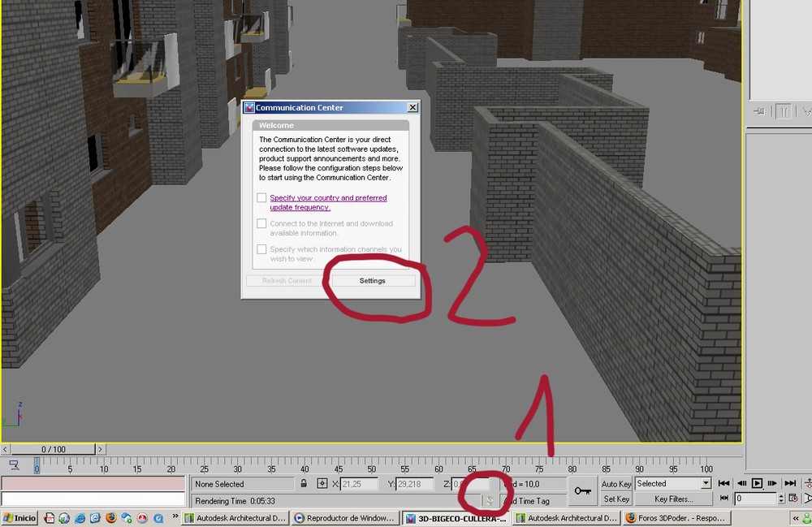Viewport: 812px width, 527px height.
Task: Launch Firefox from quick launch bar
Action: coord(110,518)
